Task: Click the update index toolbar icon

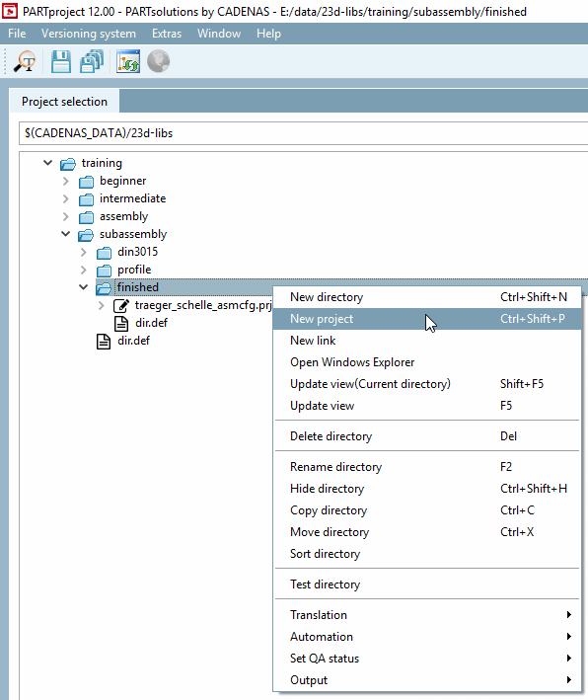Action: (x=128, y=61)
